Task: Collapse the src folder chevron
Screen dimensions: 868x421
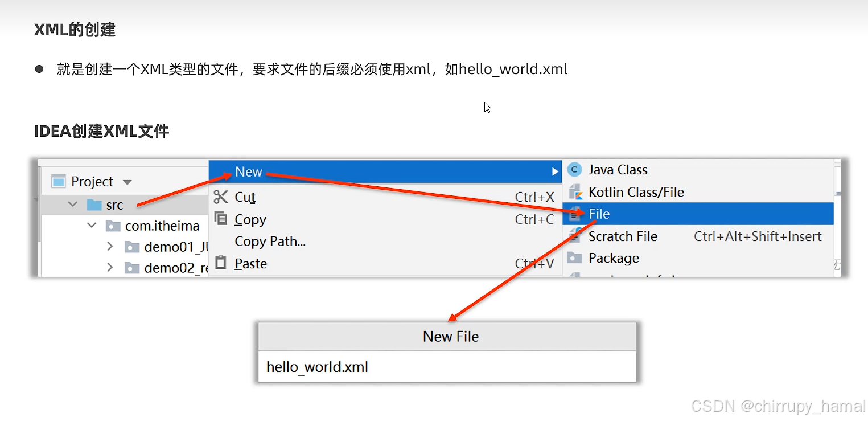Action: (73, 204)
